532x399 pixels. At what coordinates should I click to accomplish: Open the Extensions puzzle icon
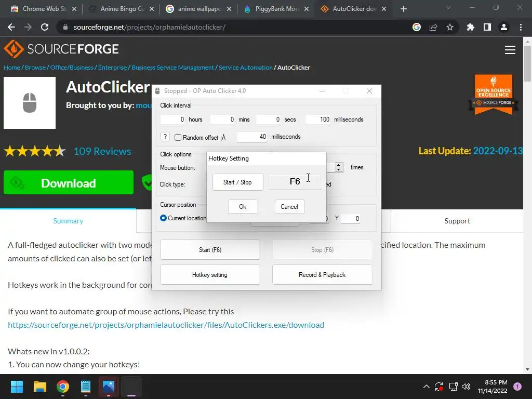(470, 27)
